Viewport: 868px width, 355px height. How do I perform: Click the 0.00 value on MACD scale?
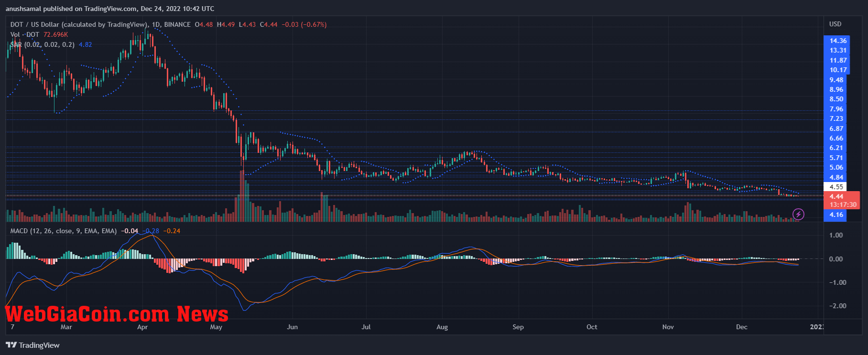pyautogui.click(x=836, y=259)
